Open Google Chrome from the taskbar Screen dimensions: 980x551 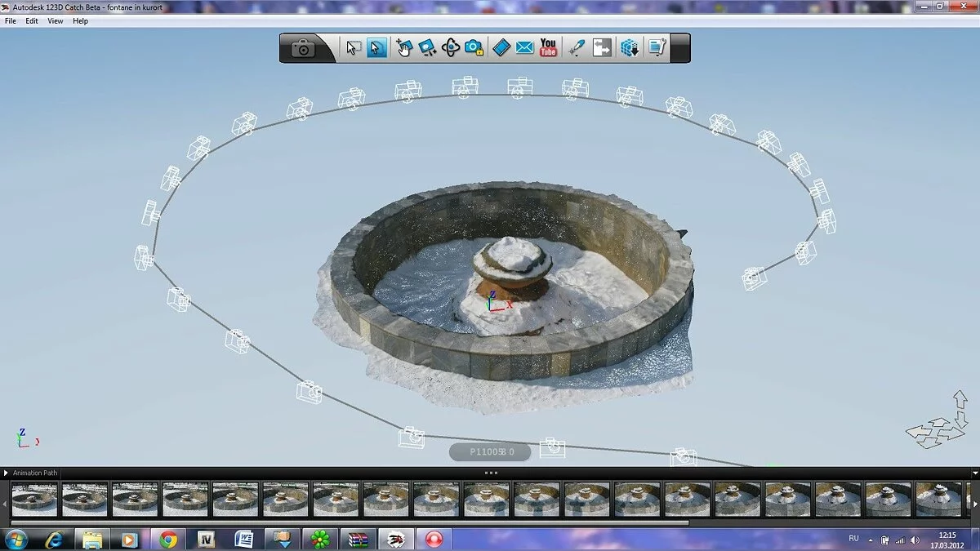[x=169, y=539]
